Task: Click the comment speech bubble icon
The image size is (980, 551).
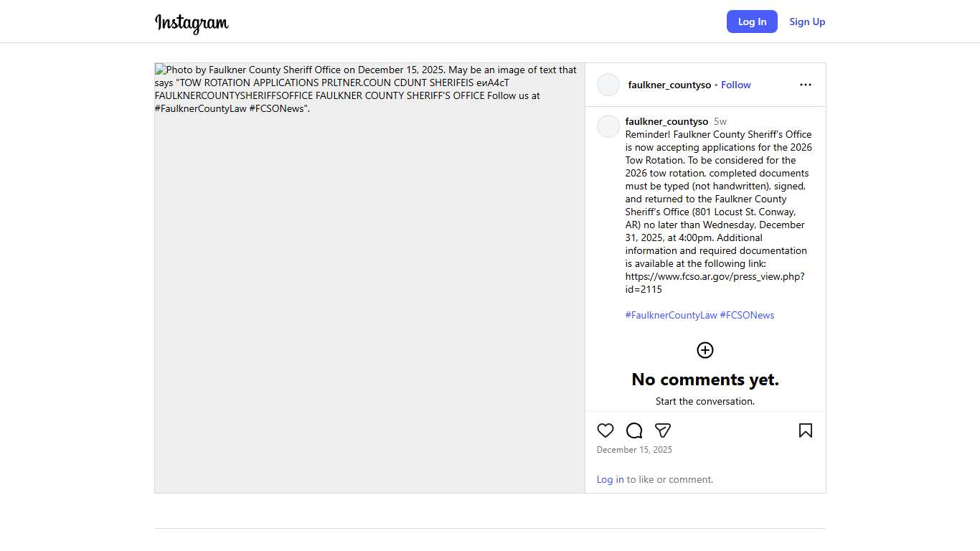Action: (x=634, y=430)
